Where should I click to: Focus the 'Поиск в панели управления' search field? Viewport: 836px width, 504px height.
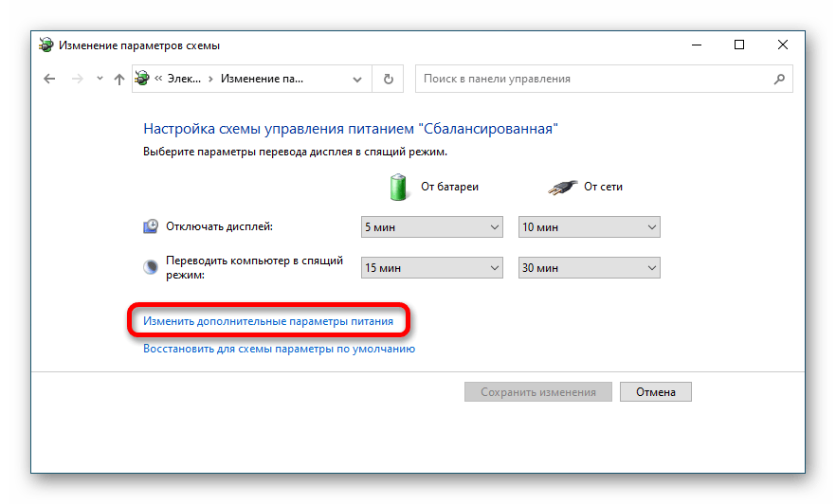(x=592, y=80)
